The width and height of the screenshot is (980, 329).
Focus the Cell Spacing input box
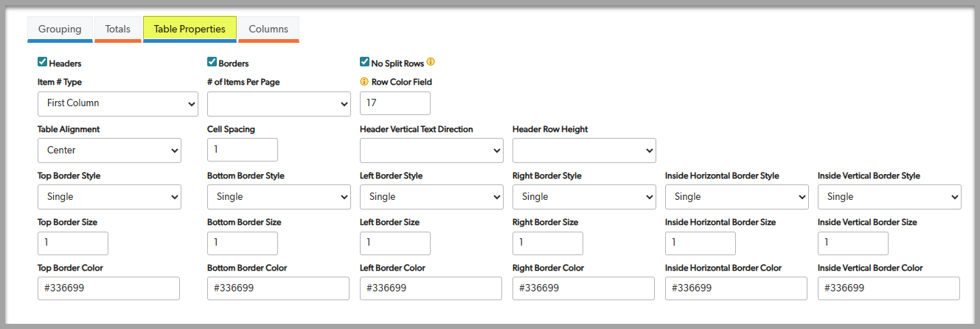click(243, 150)
